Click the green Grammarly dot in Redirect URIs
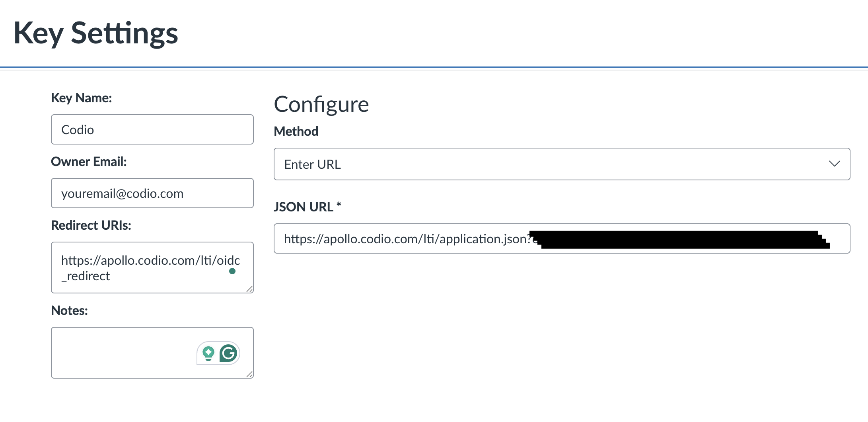This screenshot has height=422, width=868. click(x=232, y=271)
